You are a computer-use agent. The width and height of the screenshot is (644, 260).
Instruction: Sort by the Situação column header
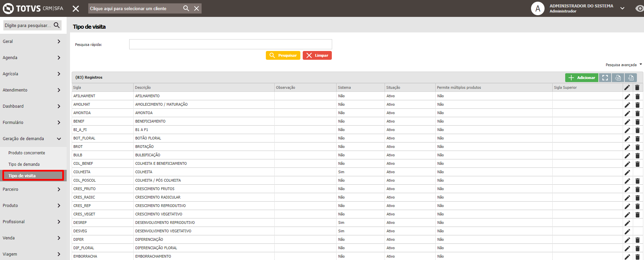pos(410,87)
